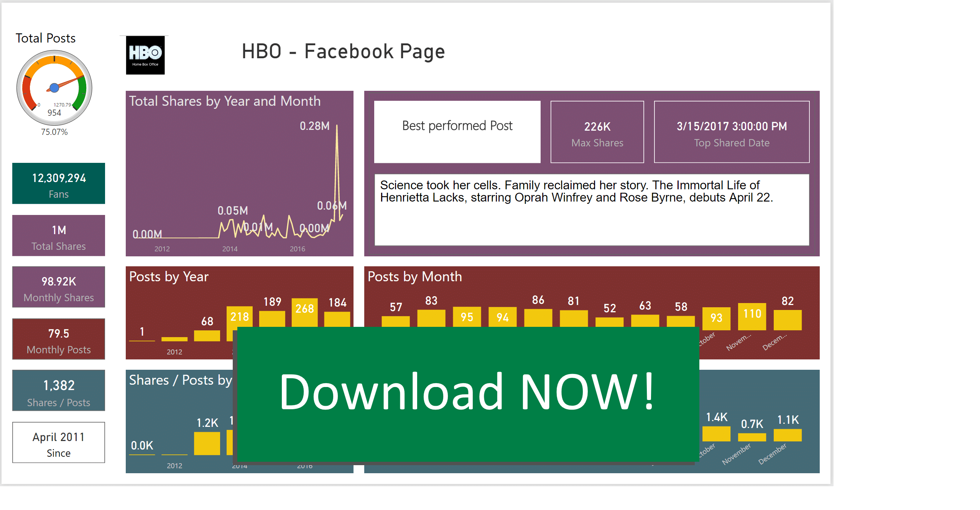Click the Best performed Post label
The width and height of the screenshot is (980, 510).
tap(457, 126)
